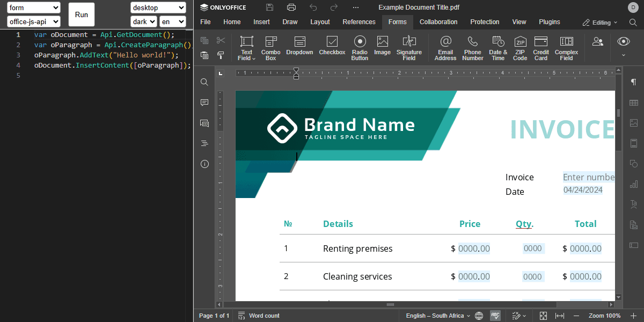Open the dark theme dropdown

144,21
